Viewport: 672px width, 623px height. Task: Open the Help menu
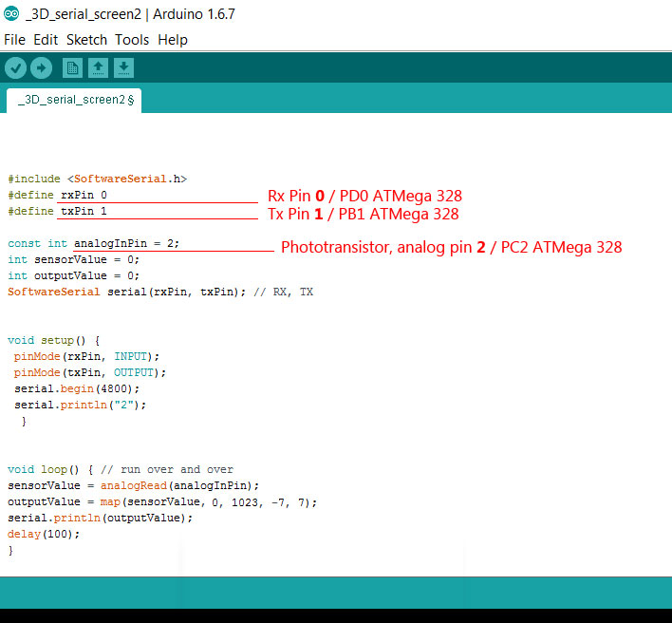pos(173,40)
